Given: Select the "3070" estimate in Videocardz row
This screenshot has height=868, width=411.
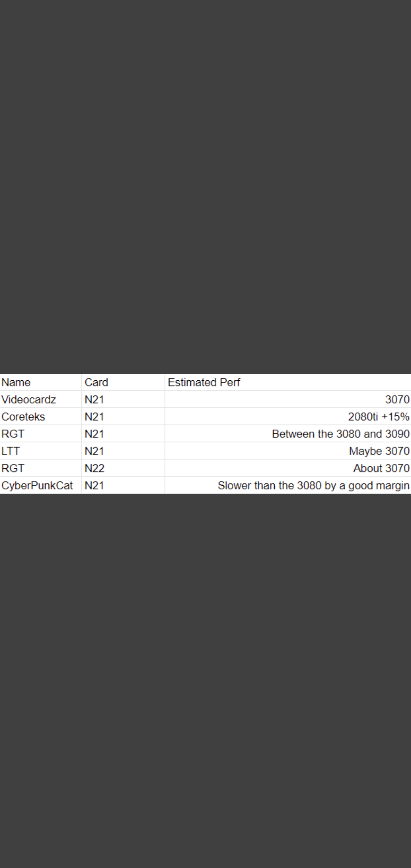Looking at the screenshot, I should (397, 399).
